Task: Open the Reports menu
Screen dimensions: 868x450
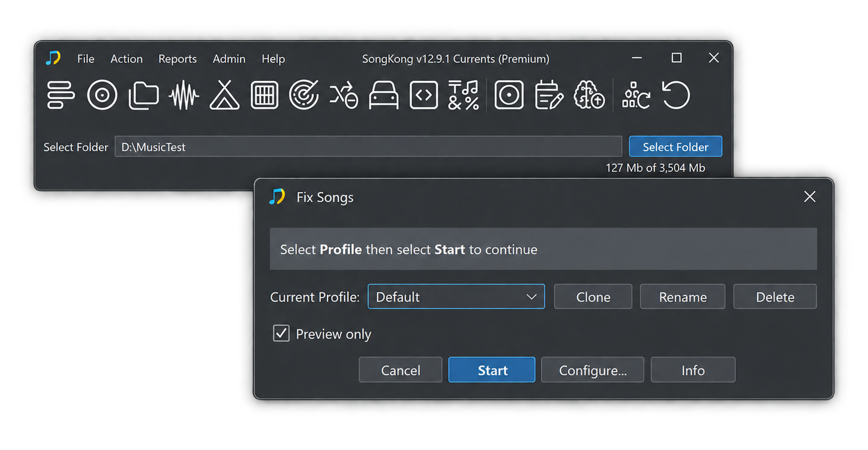Action: point(178,59)
